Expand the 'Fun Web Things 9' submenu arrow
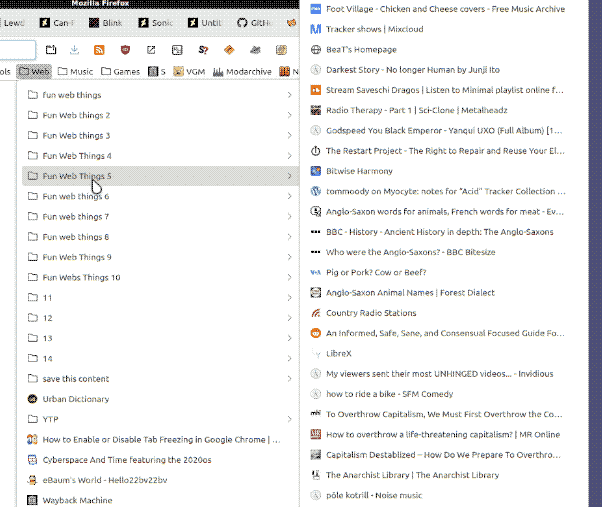Image resolution: width=602 pixels, height=507 pixels. (289, 257)
